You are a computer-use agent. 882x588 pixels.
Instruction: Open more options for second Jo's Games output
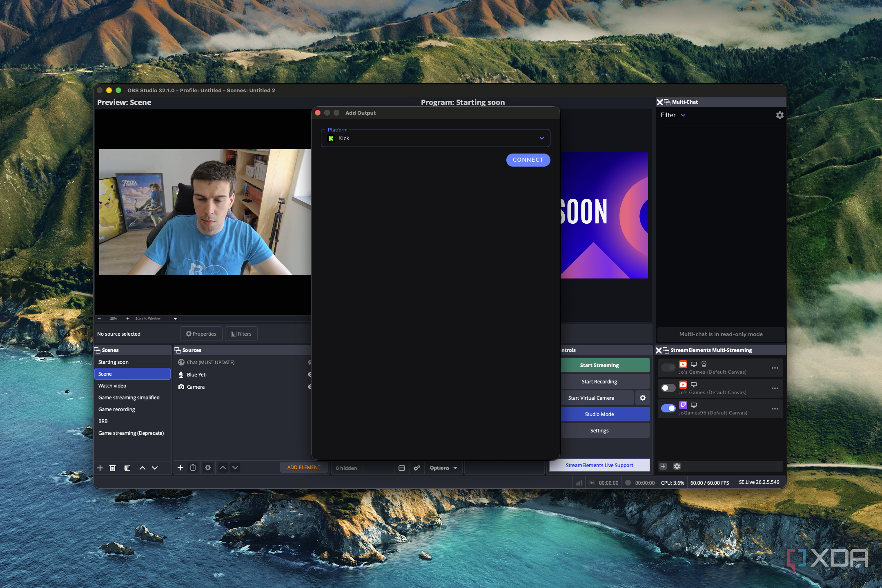click(775, 388)
